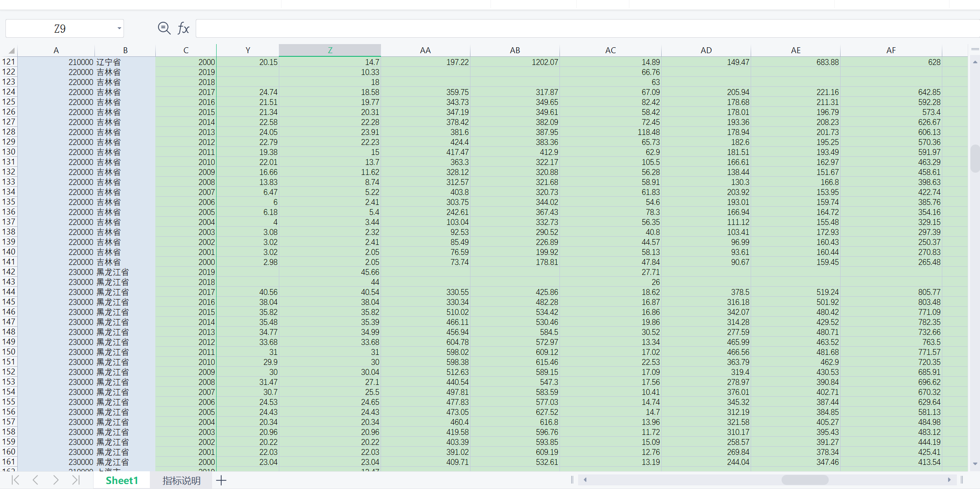Click the vertical scrollbar thumb
980x489 pixels.
(975, 158)
